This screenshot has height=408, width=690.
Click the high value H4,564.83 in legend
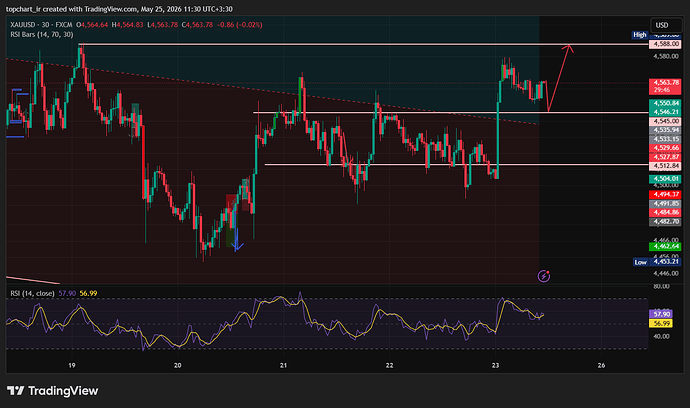tap(127, 25)
